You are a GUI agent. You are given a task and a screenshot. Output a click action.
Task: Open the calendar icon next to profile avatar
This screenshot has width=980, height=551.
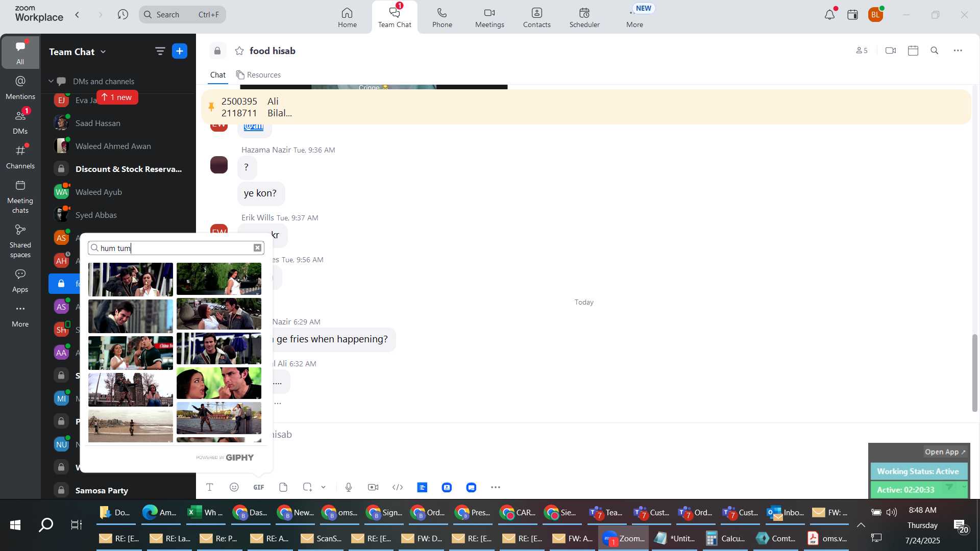(x=852, y=15)
